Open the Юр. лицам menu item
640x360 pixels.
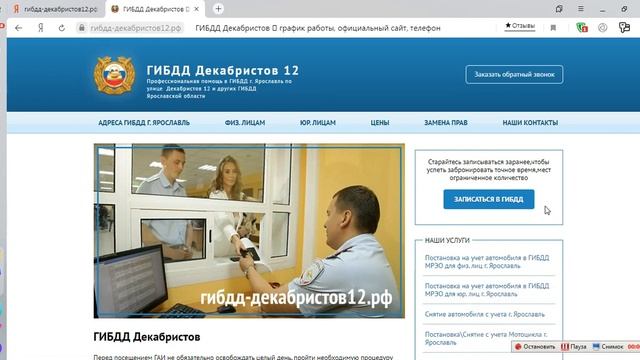pyautogui.click(x=318, y=123)
